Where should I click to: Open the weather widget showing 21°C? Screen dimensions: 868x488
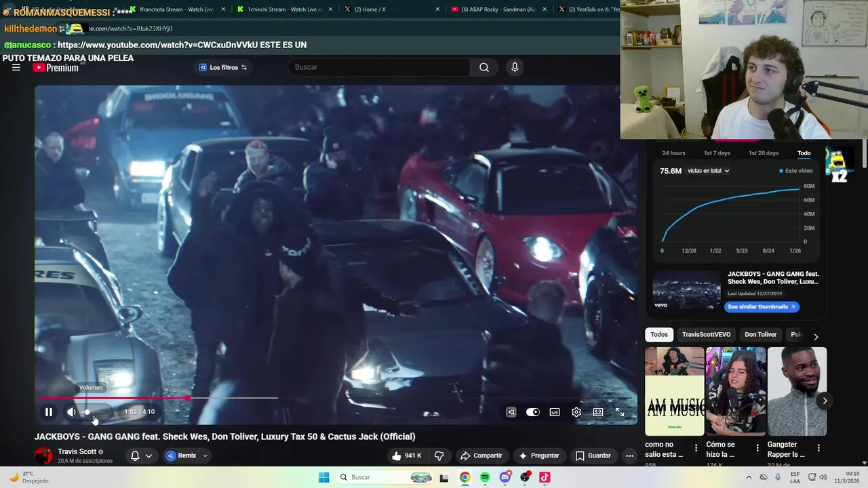point(28,477)
